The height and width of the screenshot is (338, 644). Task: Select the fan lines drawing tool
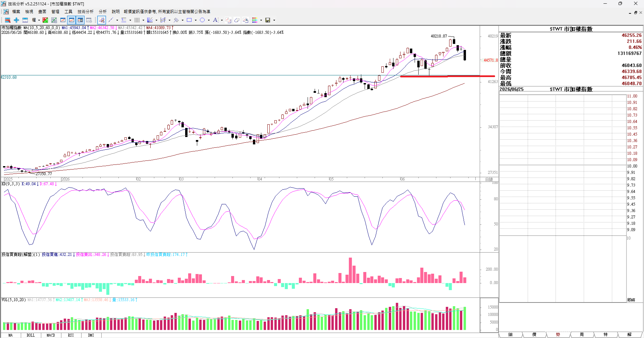pyautogui.click(x=150, y=20)
